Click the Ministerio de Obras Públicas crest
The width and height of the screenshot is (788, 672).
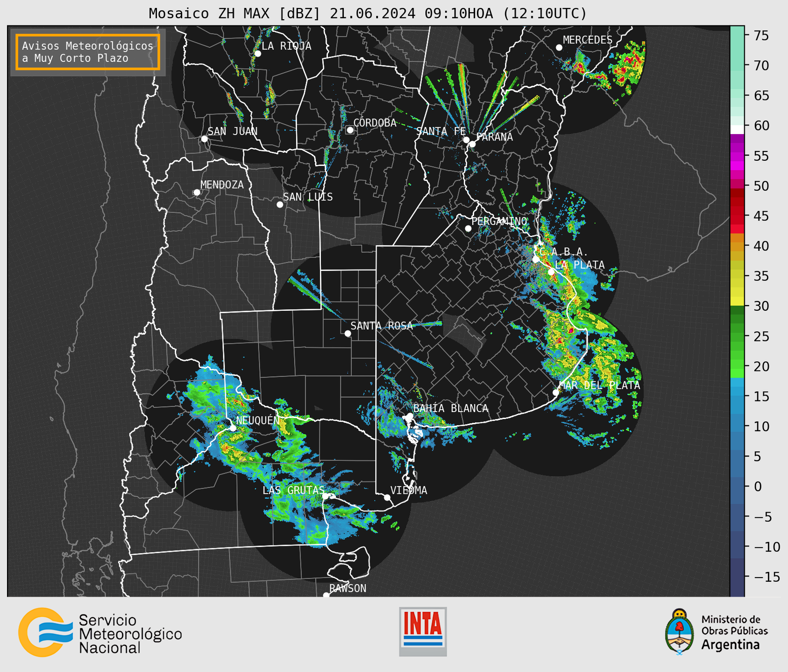(x=680, y=631)
